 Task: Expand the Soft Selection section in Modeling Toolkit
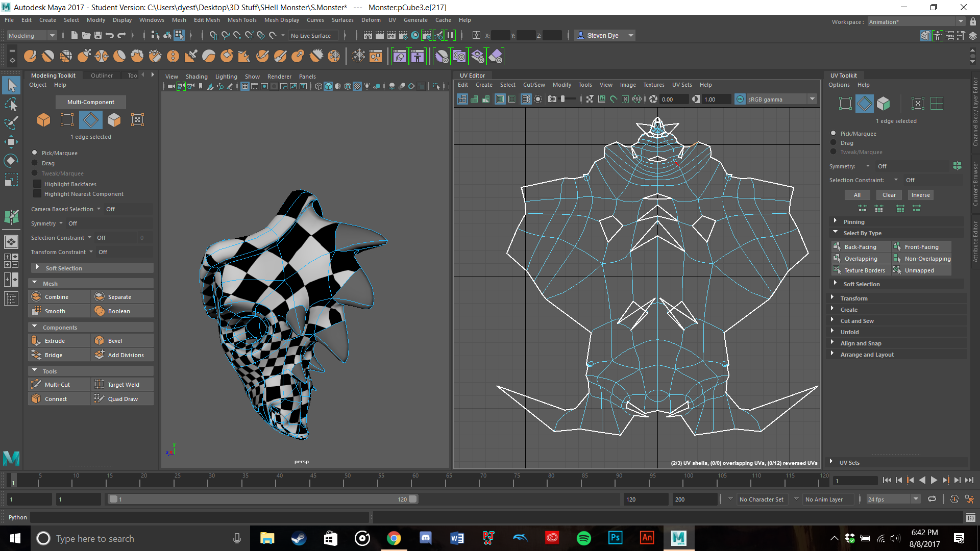[92, 268]
